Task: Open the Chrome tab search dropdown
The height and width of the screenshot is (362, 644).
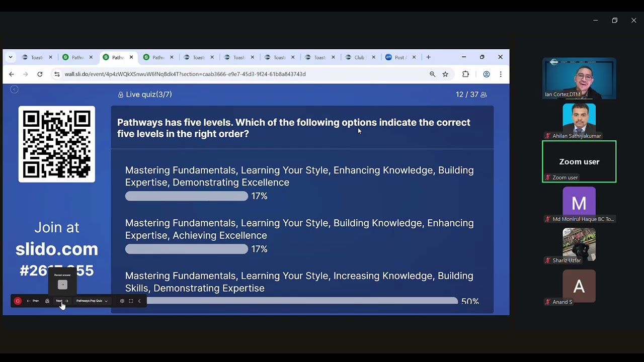Action: [11, 57]
